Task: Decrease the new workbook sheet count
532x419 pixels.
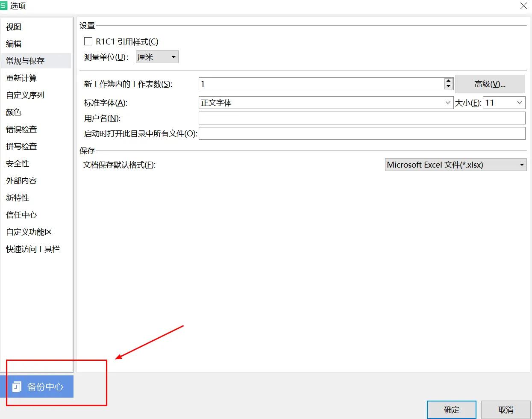Action: click(448, 86)
